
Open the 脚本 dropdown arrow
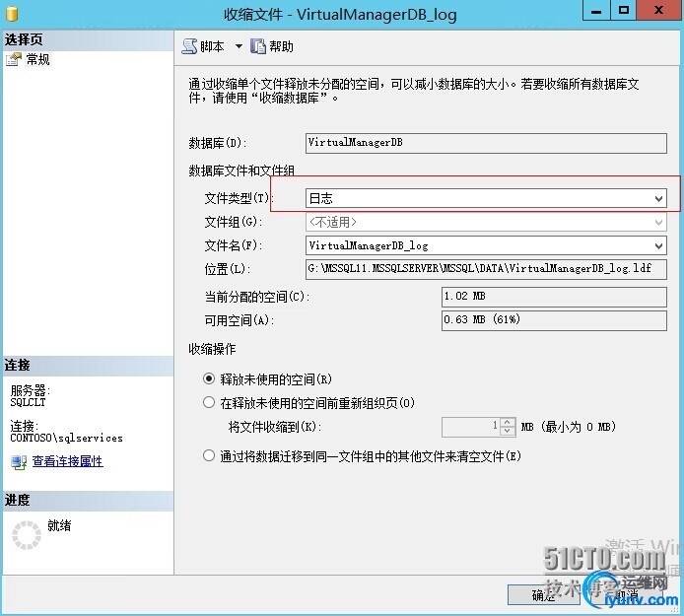(x=239, y=46)
